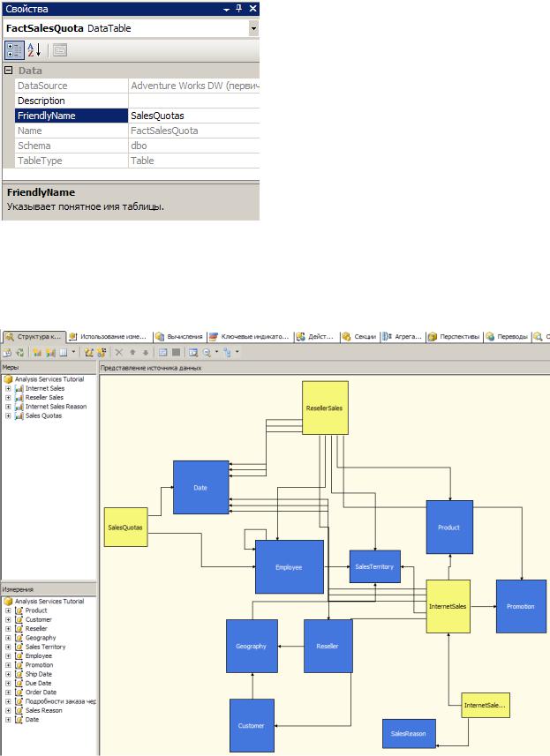Select the Ship Date dimension

tap(39, 674)
